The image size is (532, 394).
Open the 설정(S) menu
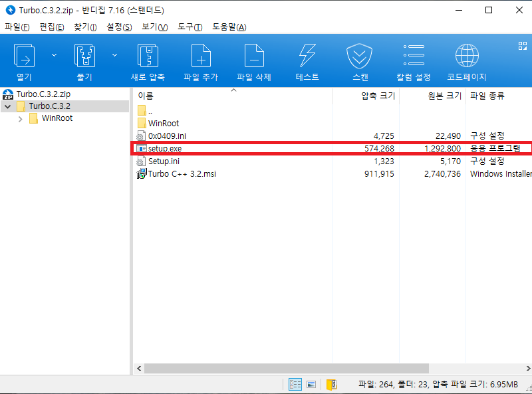coord(119,27)
